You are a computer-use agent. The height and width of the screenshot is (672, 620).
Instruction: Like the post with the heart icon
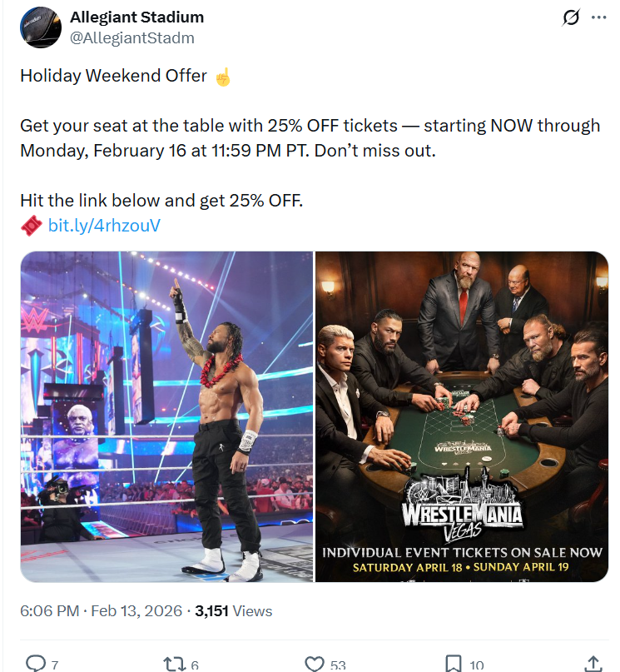tap(315, 664)
